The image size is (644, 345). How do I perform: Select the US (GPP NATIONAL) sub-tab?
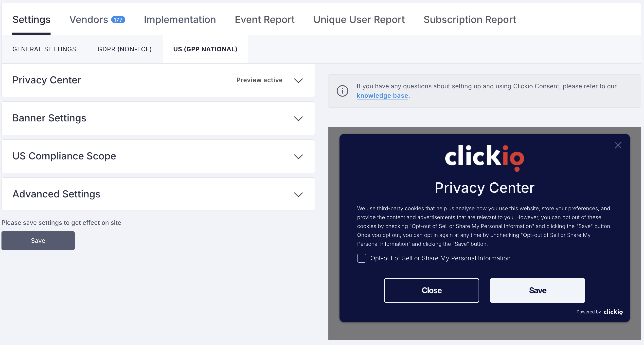pyautogui.click(x=205, y=49)
